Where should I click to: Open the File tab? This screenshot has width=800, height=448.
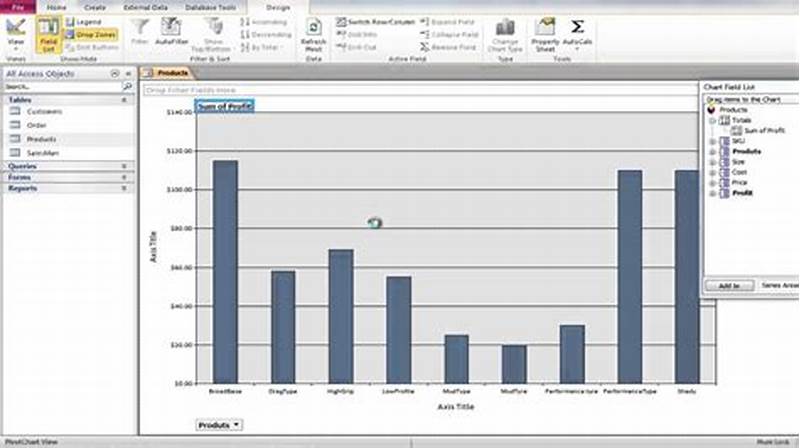click(18, 7)
